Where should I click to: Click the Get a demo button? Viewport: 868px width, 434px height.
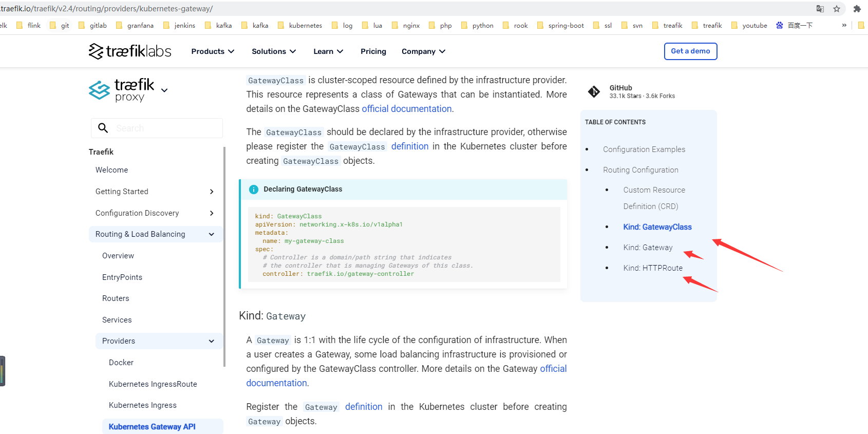tap(690, 51)
